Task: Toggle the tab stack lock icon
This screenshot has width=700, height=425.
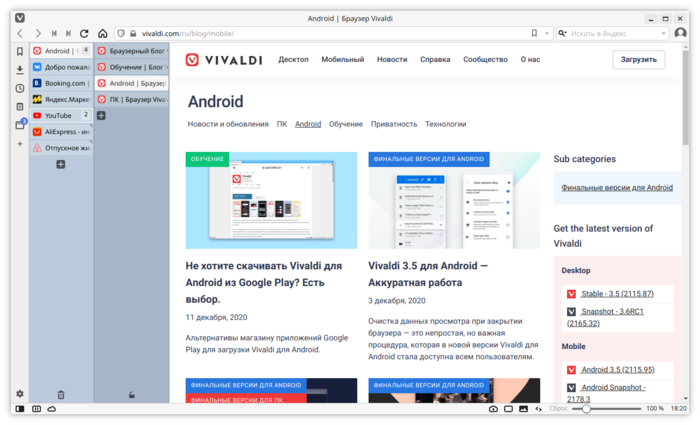Action: pos(131,395)
